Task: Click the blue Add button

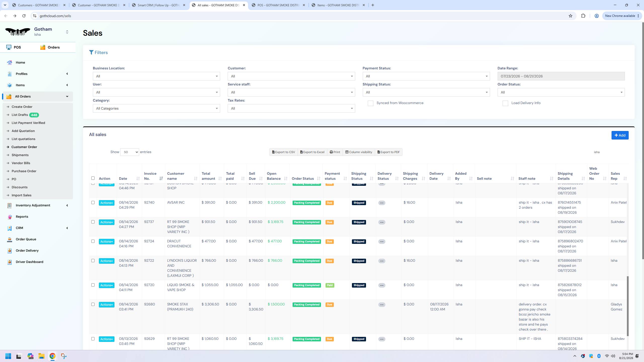Action: coord(620,135)
